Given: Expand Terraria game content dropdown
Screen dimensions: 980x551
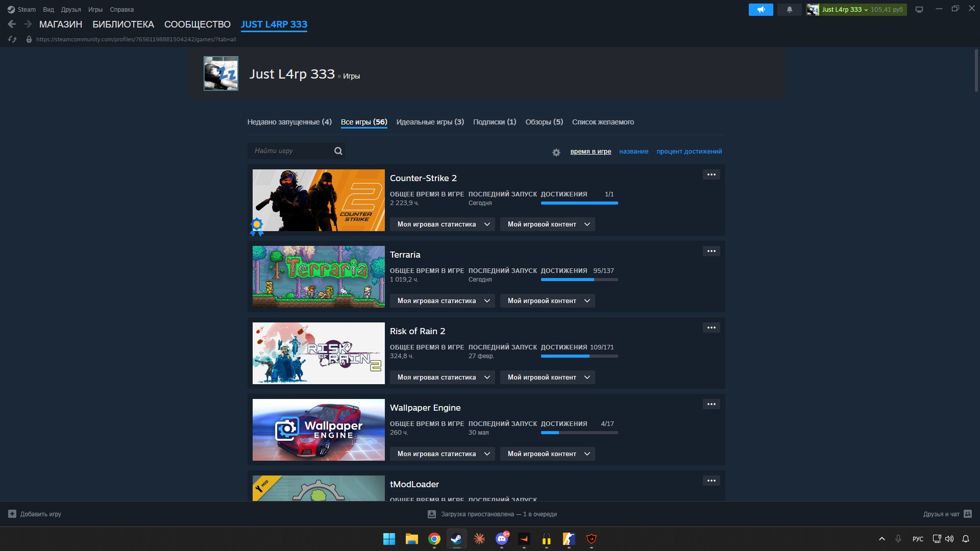Looking at the screenshot, I should point(547,301).
